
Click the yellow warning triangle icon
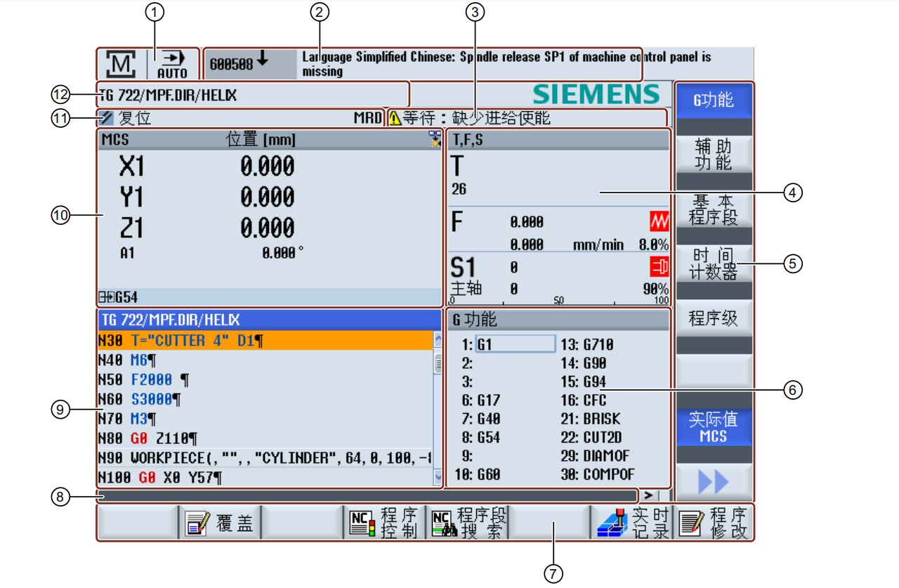[395, 119]
